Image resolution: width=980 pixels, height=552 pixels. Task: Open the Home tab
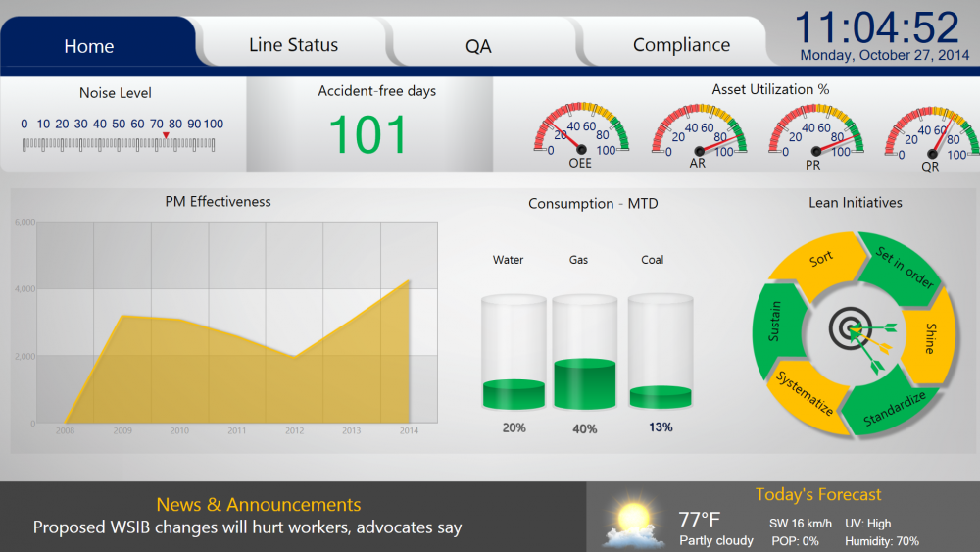pos(89,46)
